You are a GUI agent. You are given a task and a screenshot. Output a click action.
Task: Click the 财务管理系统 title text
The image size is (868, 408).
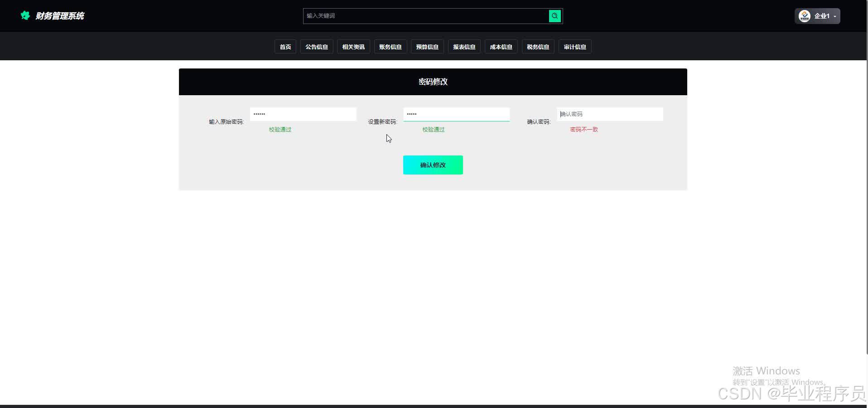tap(60, 16)
